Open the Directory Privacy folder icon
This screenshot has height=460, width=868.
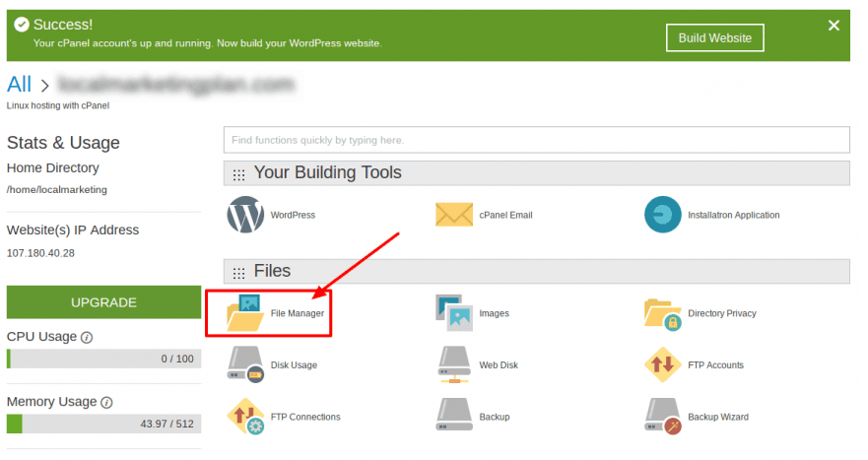[x=663, y=314]
